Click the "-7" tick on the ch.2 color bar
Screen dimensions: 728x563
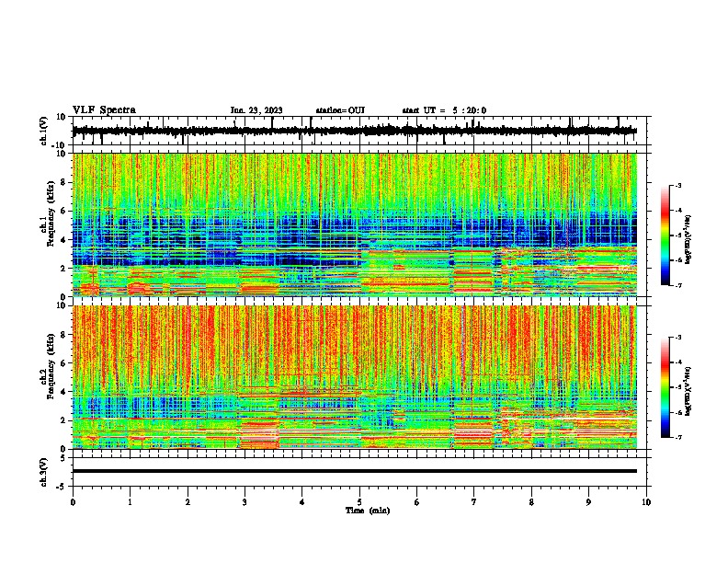click(677, 437)
